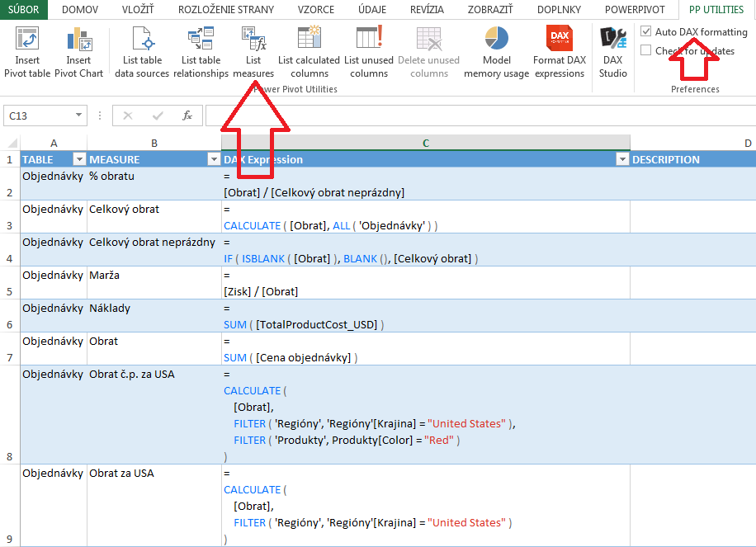Viewport: 756px width, 547px height.
Task: Open Model memory usage
Action: click(x=497, y=52)
